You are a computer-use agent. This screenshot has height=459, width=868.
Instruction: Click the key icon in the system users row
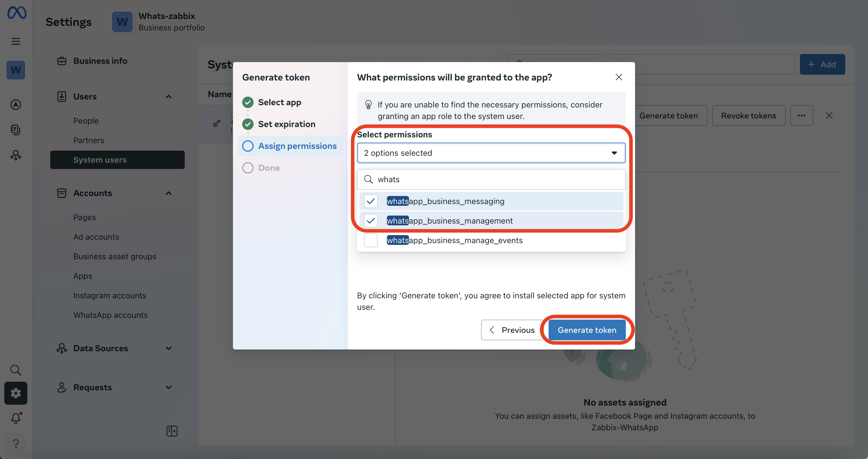(217, 123)
